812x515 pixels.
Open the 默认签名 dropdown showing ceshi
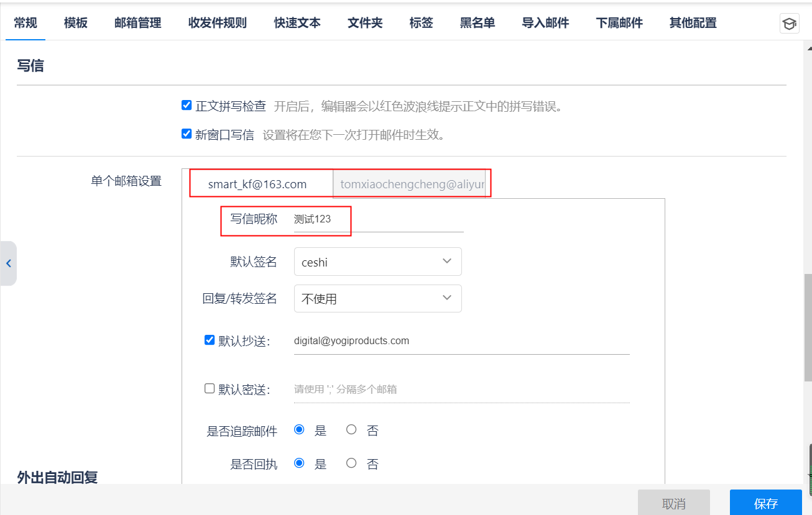tap(378, 262)
